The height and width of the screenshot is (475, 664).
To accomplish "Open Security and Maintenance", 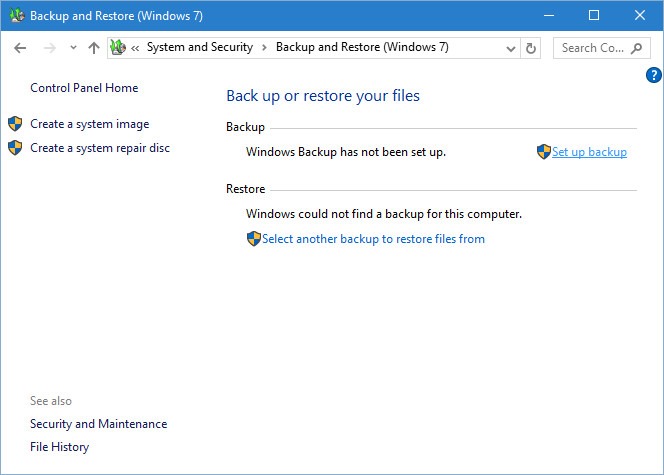I will [98, 424].
